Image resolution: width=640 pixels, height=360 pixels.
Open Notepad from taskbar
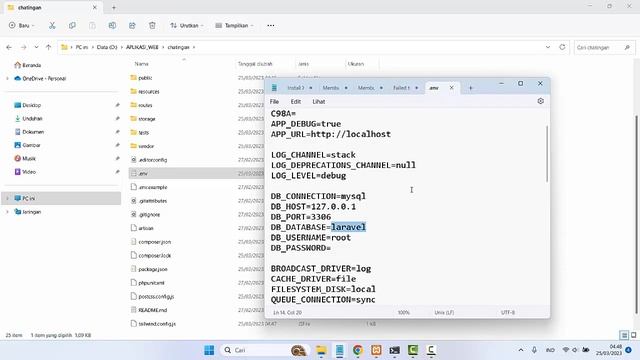pos(340,350)
